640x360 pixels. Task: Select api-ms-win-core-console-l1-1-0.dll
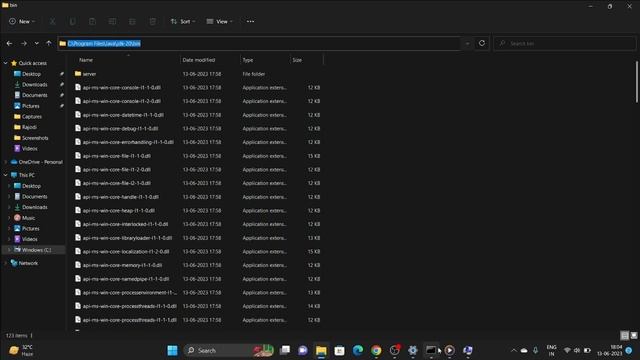(x=121, y=88)
